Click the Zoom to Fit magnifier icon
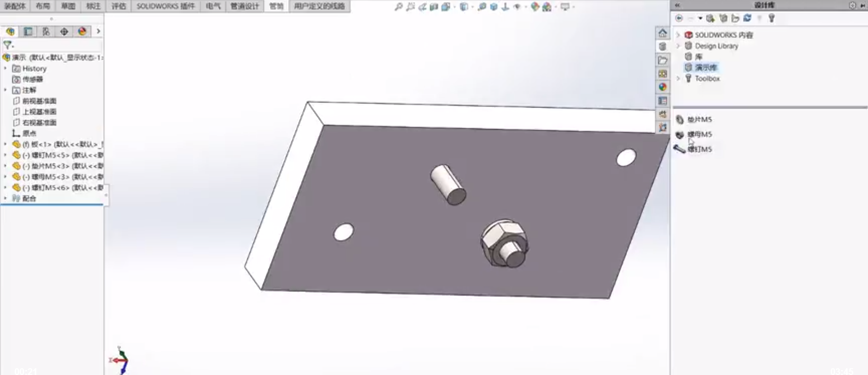This screenshot has width=868, height=375. [398, 7]
